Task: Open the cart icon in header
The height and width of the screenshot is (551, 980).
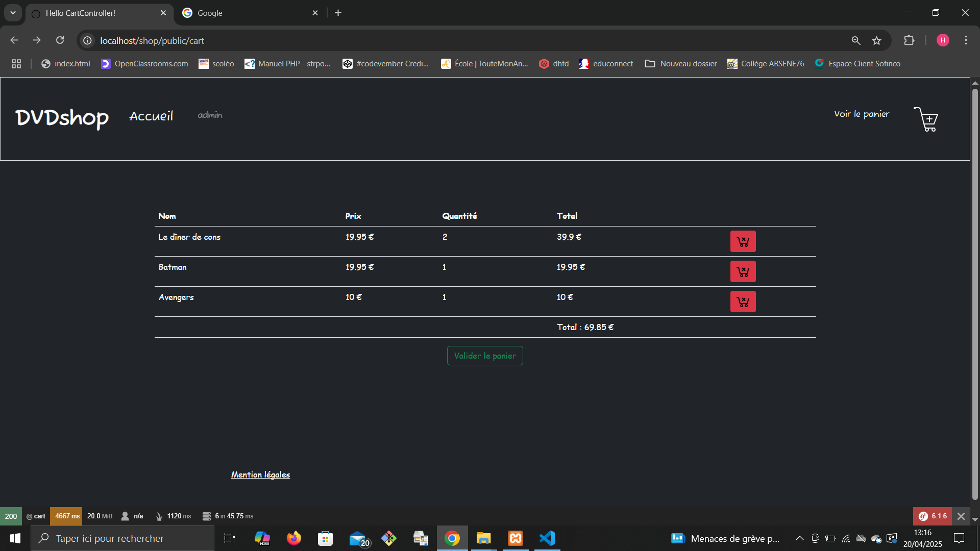Action: point(926,119)
